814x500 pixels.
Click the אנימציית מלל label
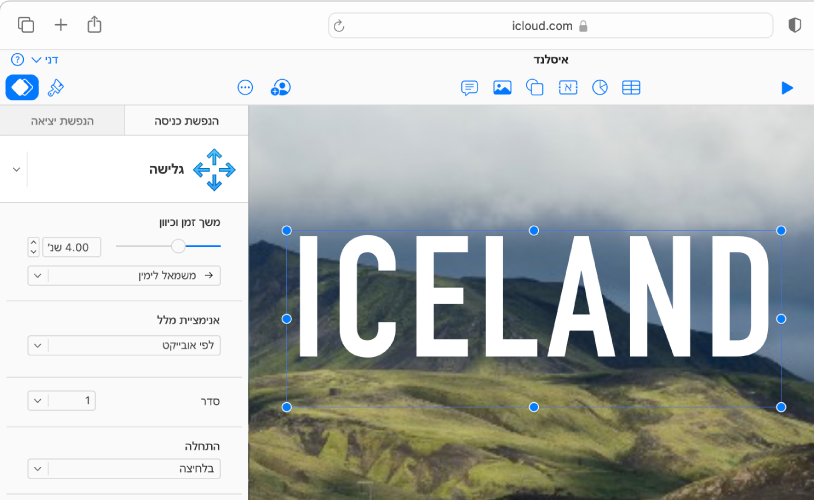click(x=188, y=320)
